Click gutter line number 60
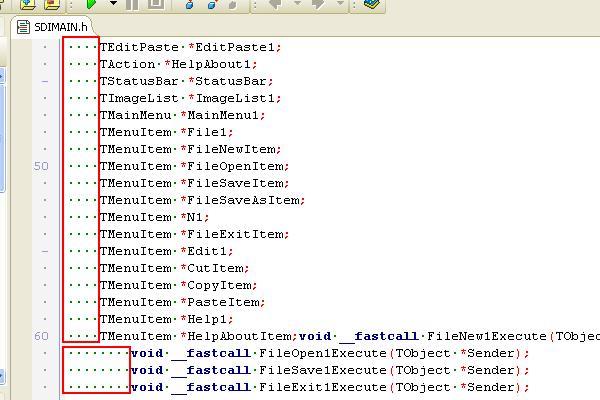The image size is (600, 400). [x=41, y=336]
